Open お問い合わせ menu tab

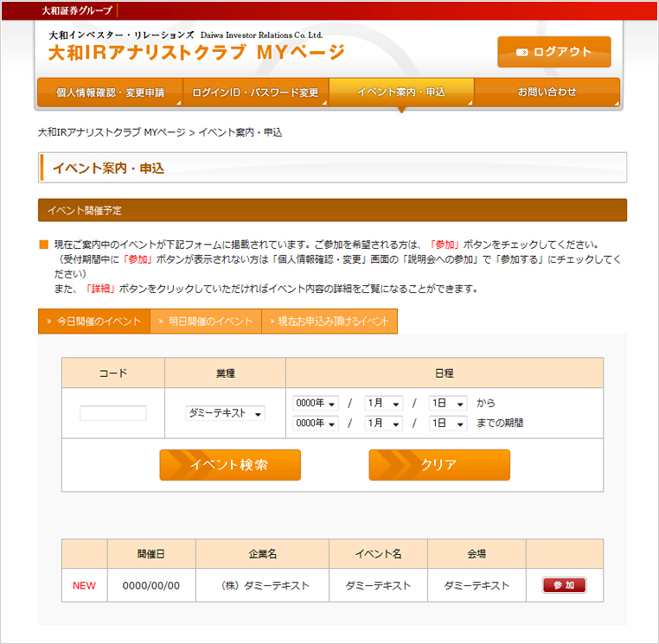[547, 92]
